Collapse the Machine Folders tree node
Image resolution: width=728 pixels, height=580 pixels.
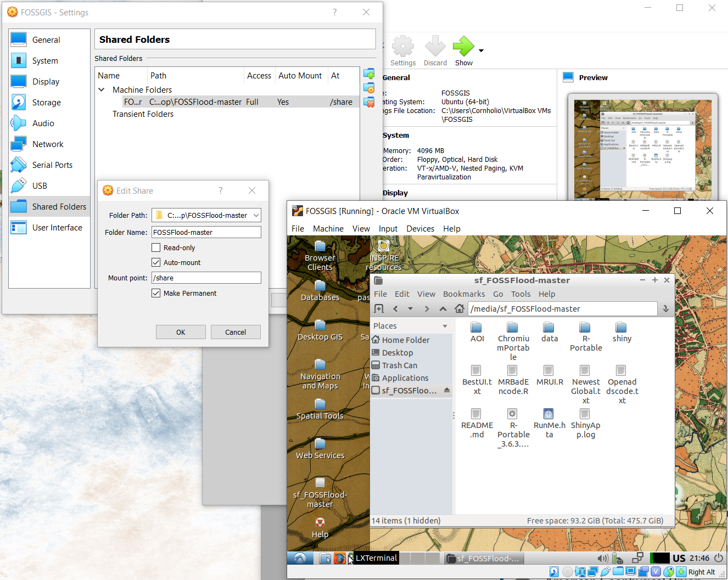click(x=102, y=89)
